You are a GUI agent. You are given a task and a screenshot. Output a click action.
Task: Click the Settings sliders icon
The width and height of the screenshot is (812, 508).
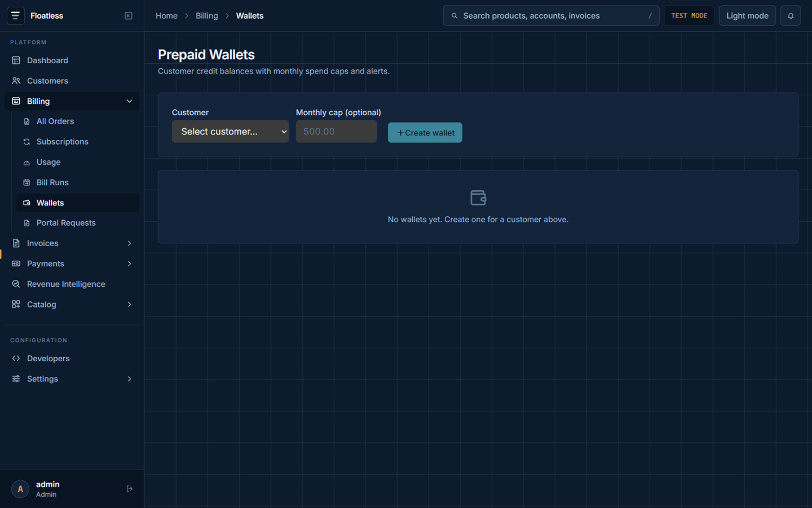(16, 379)
